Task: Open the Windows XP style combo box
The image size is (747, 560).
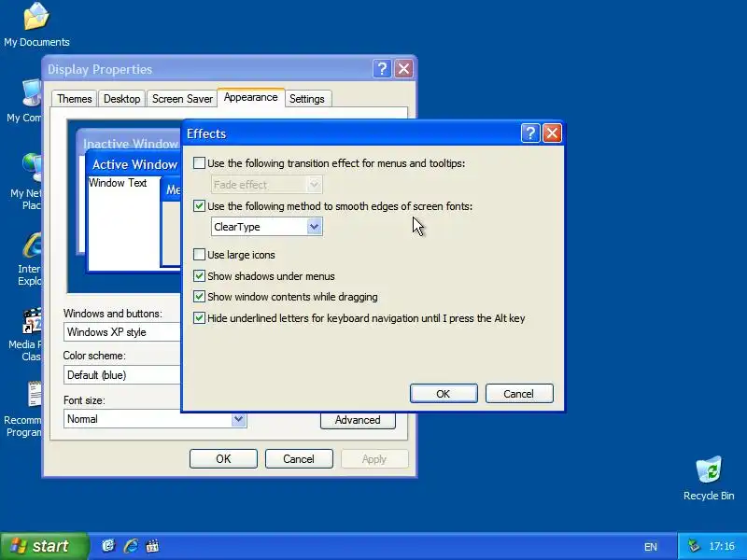Action: (122, 332)
